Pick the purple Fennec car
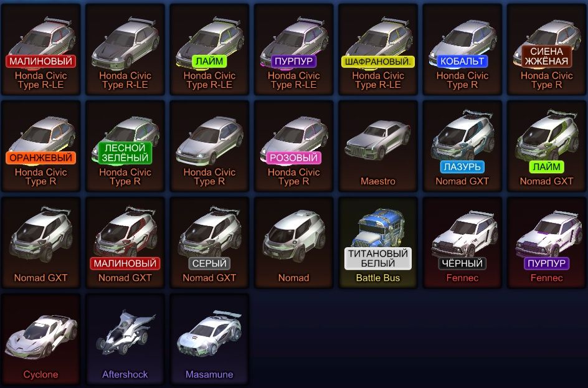The width and height of the screenshot is (588, 388). (x=547, y=243)
